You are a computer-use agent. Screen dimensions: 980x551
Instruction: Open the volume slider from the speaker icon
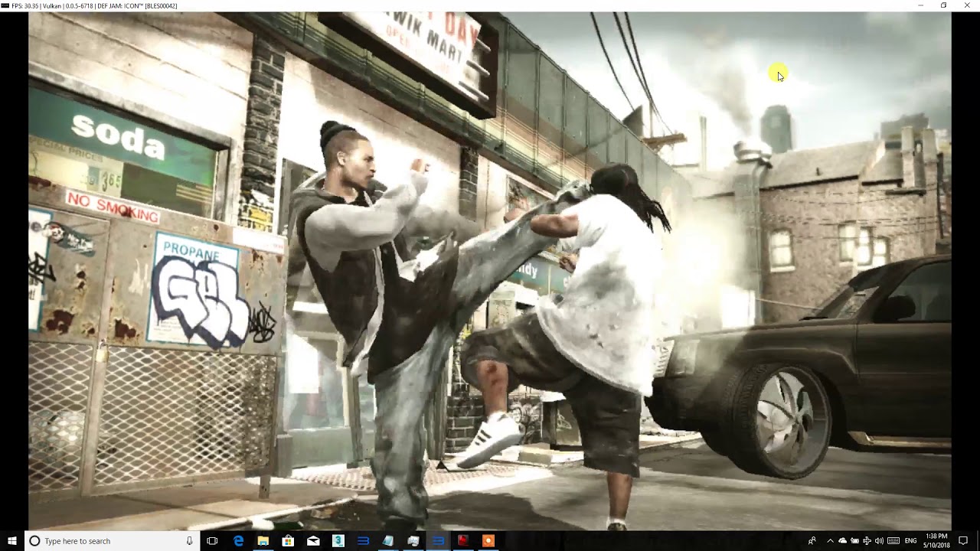pos(880,541)
